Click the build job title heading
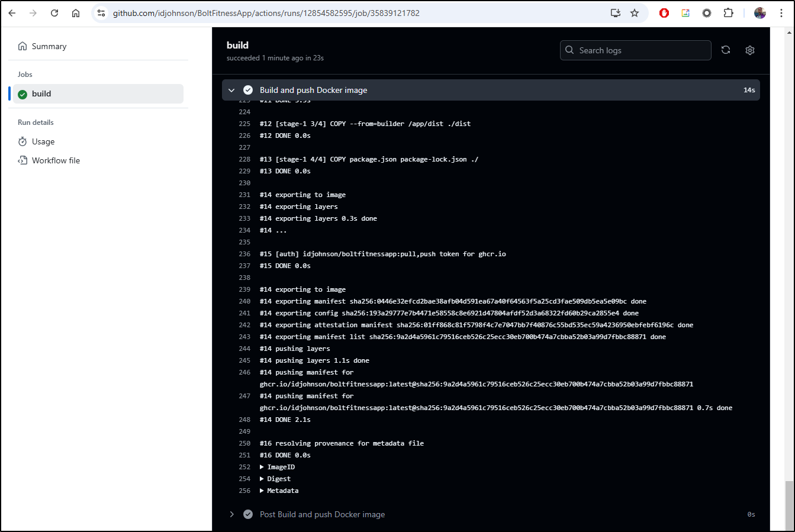 click(x=237, y=45)
